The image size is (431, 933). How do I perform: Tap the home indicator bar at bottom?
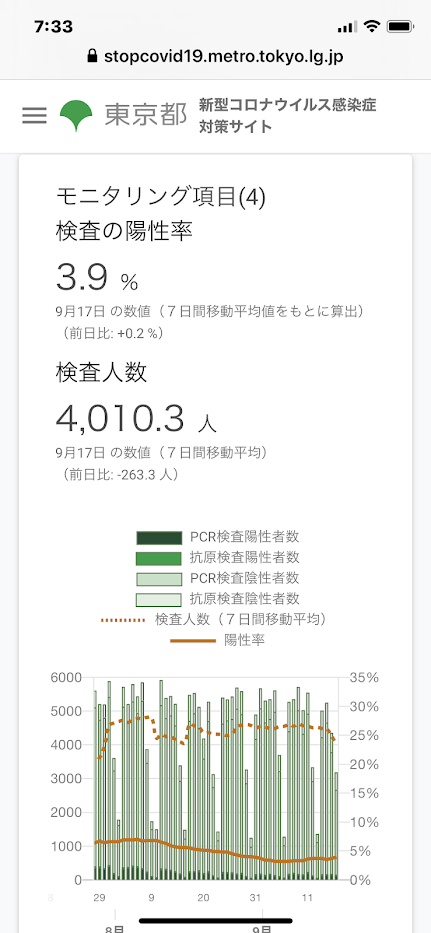[216, 921]
